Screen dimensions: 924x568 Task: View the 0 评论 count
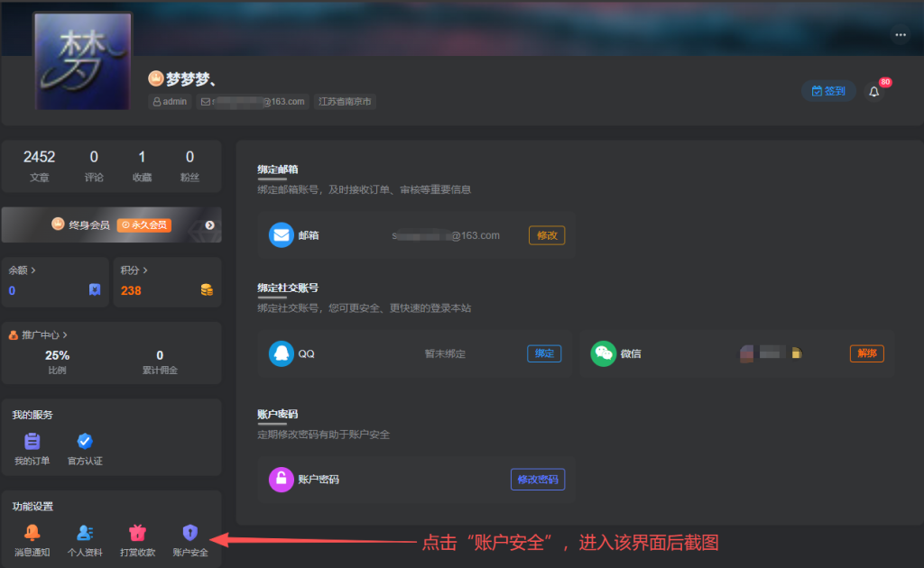pos(94,166)
